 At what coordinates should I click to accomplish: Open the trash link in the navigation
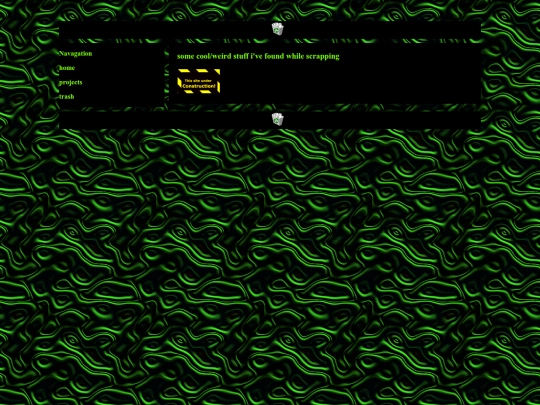point(66,97)
